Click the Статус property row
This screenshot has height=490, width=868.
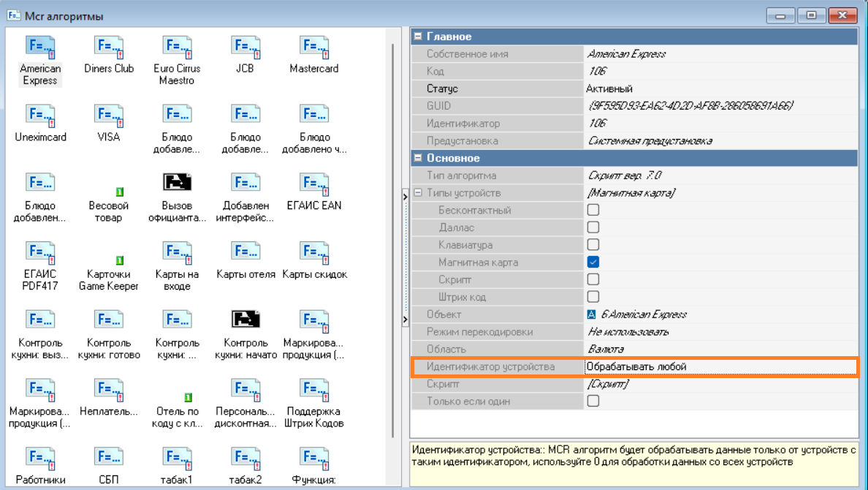(497, 88)
